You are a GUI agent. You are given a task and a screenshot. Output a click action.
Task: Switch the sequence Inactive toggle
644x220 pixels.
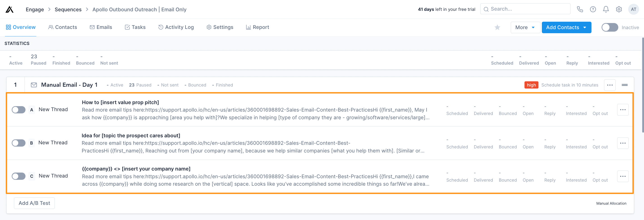[x=609, y=27]
